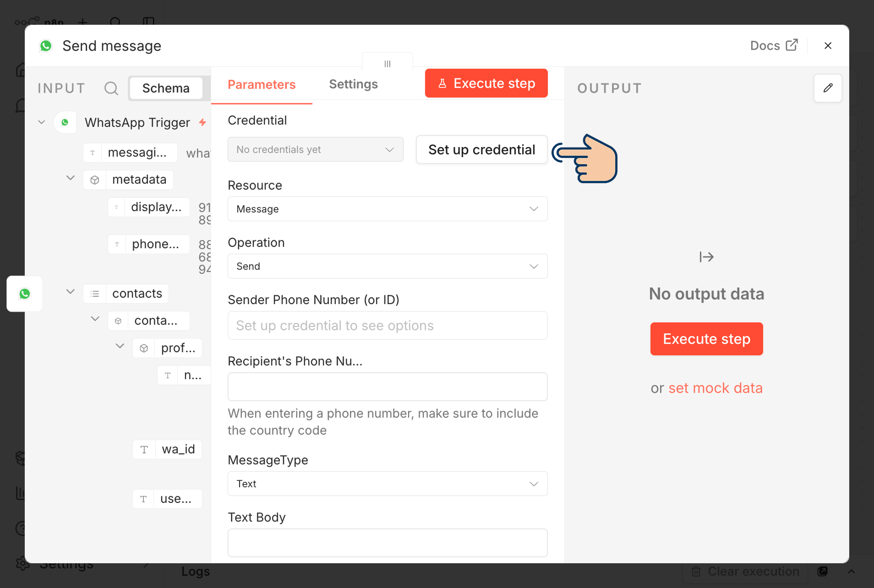
Task: Open the Resource dropdown showing Message
Action: coord(388,209)
